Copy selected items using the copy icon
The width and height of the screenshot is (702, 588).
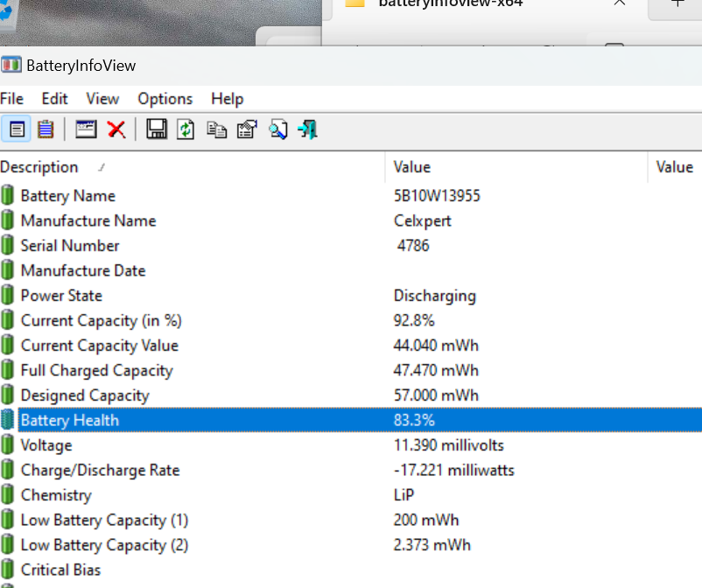(217, 129)
